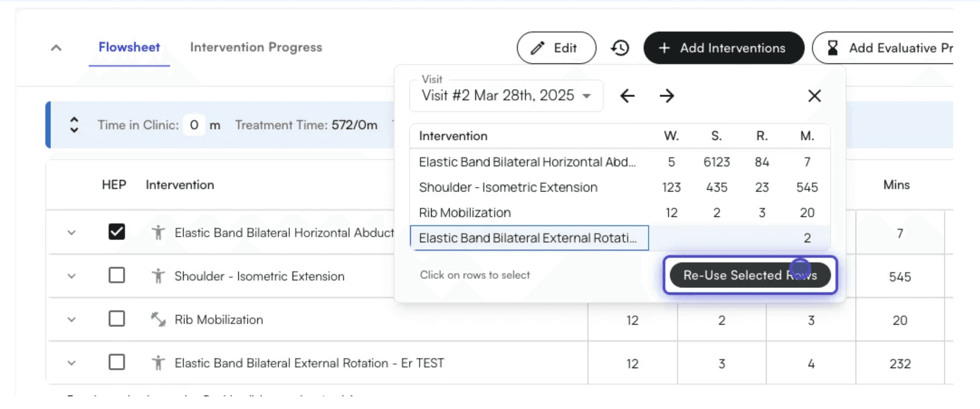Viewport: 980px width, 409px height.
Task: Click the hourglass icon for Add Evaluative
Action: 833,48
